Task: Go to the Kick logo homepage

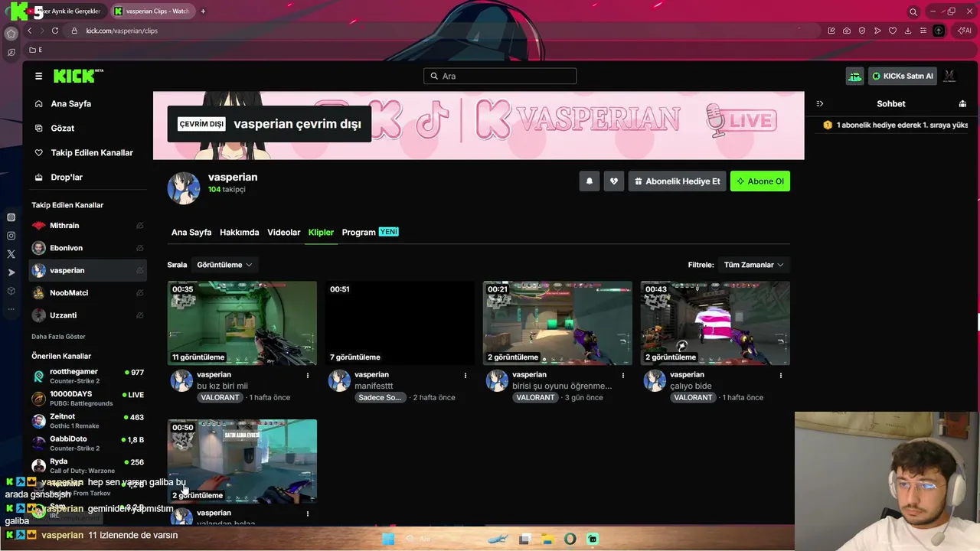Action: 78,76
